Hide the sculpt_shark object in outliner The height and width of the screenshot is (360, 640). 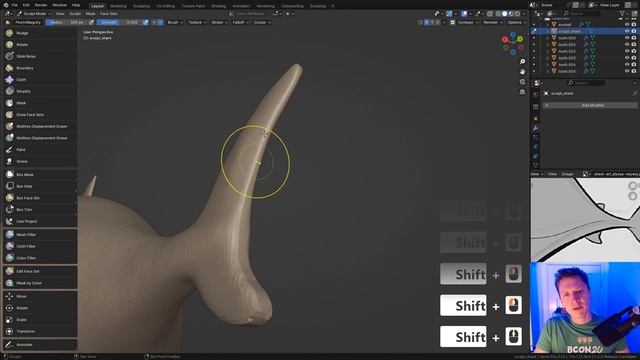[627, 31]
